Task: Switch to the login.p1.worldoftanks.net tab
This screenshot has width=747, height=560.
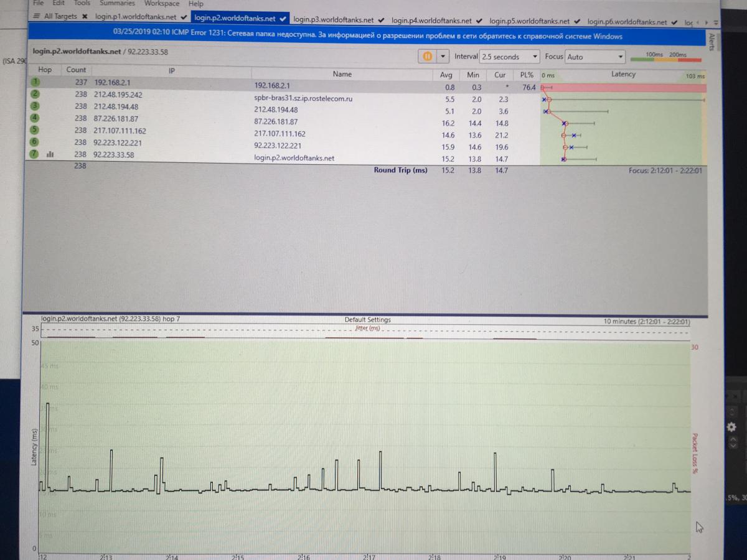Action: (x=140, y=17)
